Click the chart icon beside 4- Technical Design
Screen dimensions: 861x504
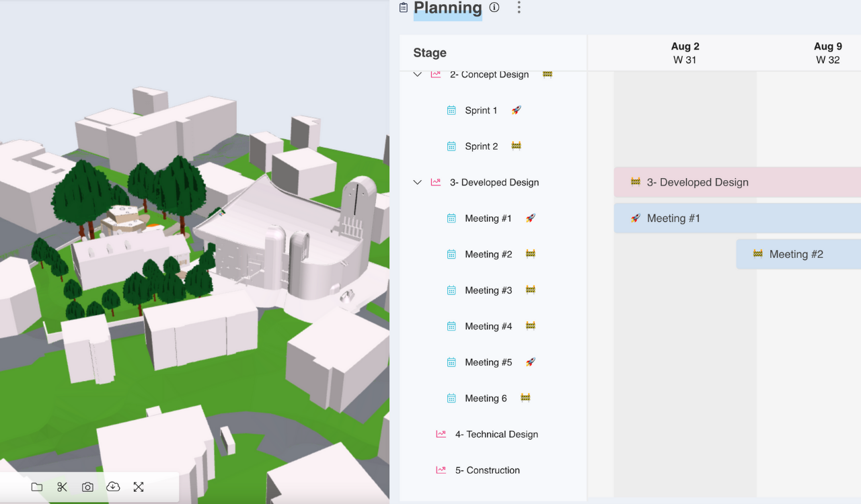(x=441, y=433)
